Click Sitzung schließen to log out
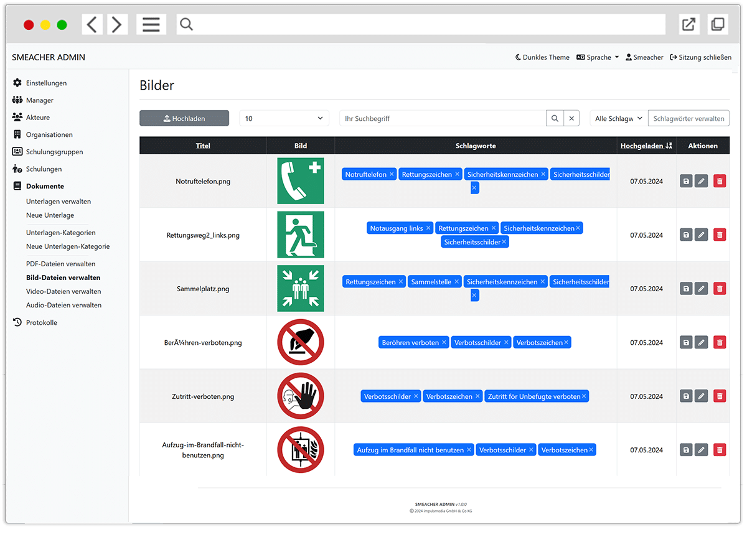This screenshot has width=747, height=560. click(x=700, y=57)
